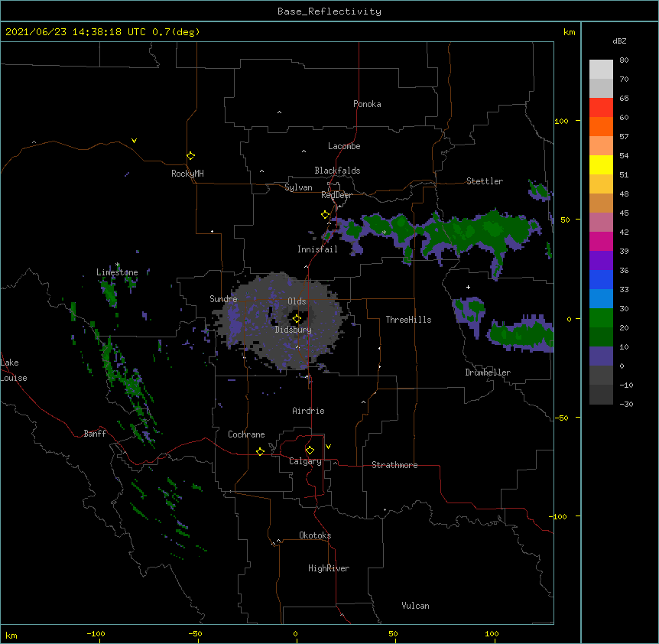This screenshot has width=659, height=644.
Task: Click the Ponoka town label
Action: 367,104
